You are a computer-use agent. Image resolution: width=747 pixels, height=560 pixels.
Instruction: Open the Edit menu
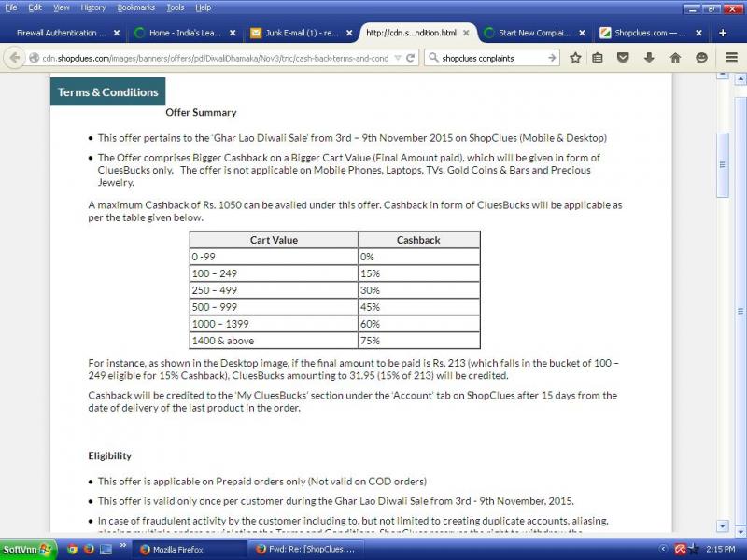[35, 7]
